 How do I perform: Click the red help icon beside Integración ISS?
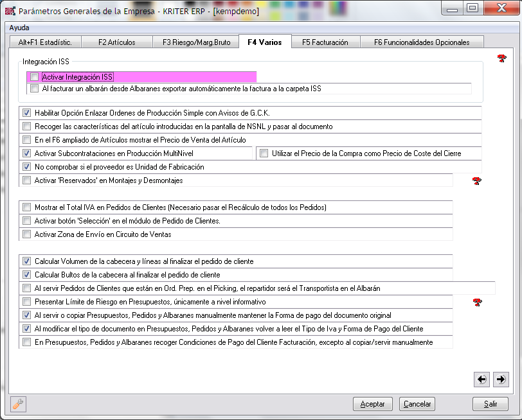(x=502, y=59)
